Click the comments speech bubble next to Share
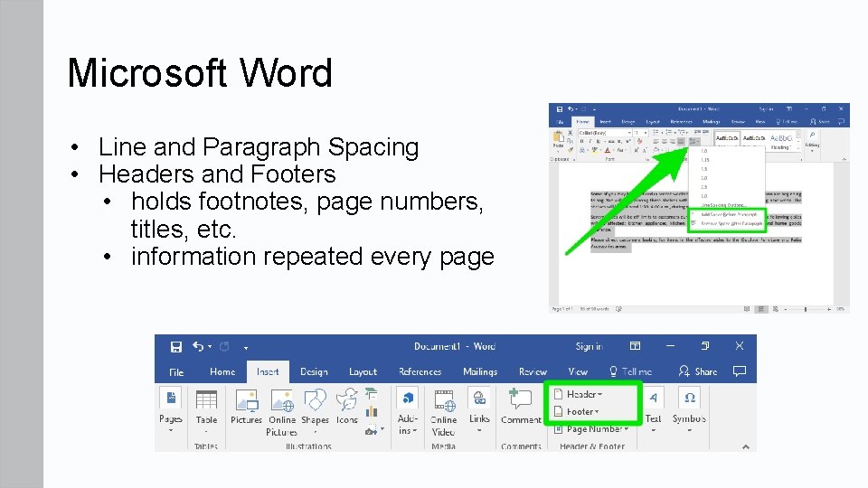The height and width of the screenshot is (488, 868). click(739, 371)
